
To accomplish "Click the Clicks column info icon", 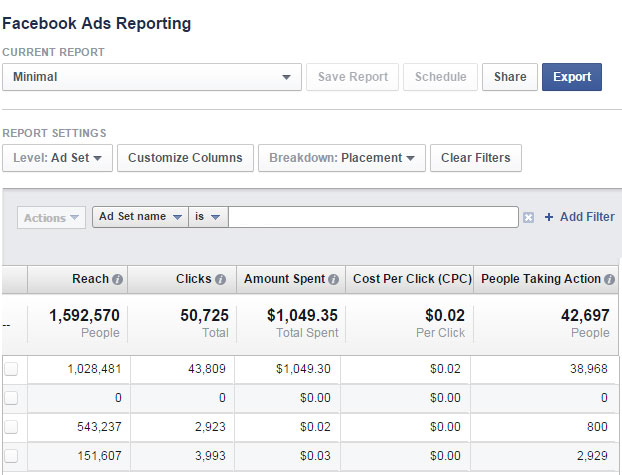I will click(221, 279).
